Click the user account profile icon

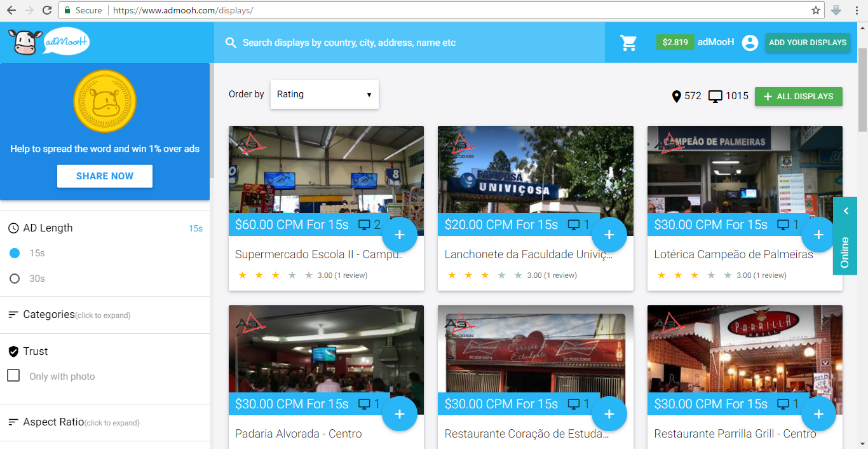(750, 43)
